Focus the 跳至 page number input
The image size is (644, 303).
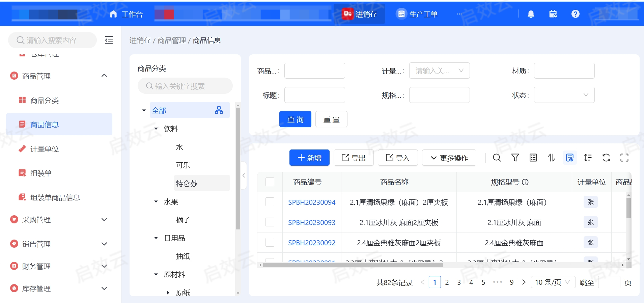pyautogui.click(x=609, y=282)
